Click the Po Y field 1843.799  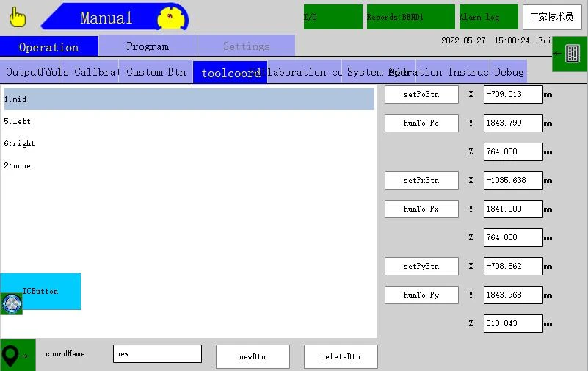(x=513, y=123)
